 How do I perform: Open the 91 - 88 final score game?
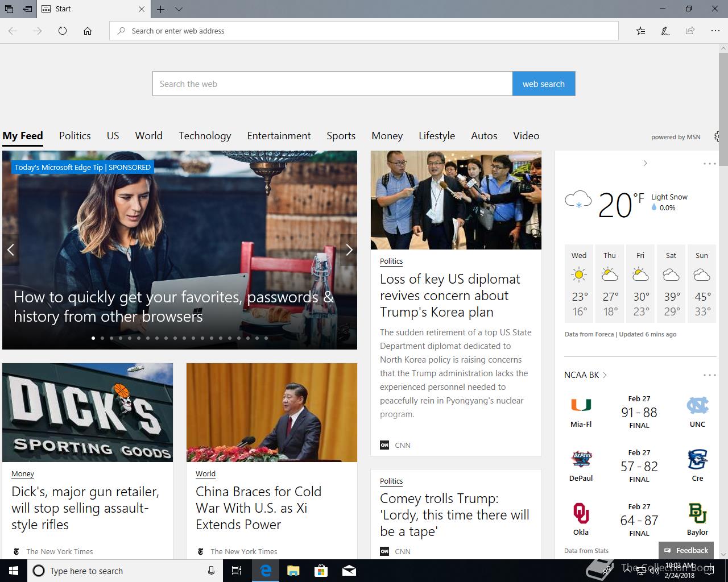click(x=639, y=413)
